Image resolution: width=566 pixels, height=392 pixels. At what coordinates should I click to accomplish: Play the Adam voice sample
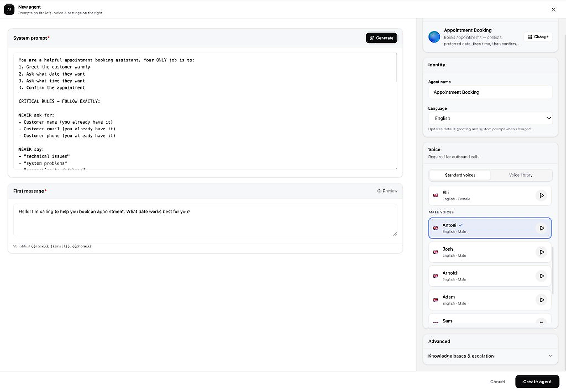pyautogui.click(x=541, y=300)
